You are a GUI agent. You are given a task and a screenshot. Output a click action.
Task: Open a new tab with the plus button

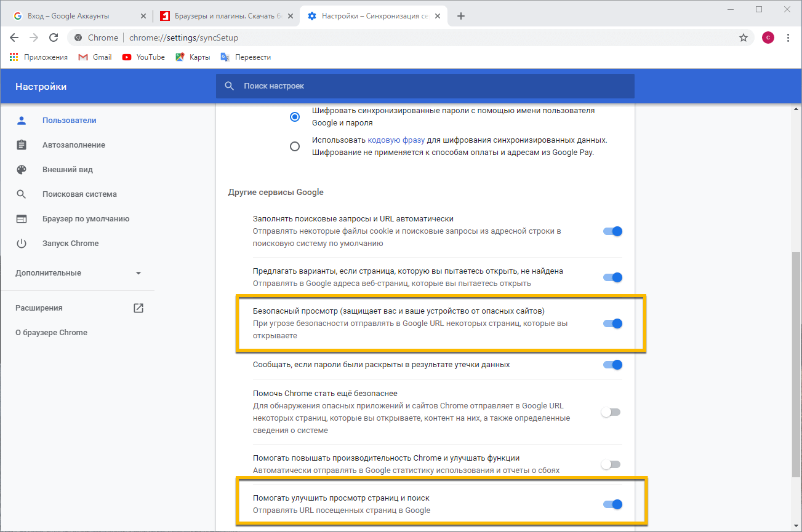tap(461, 16)
